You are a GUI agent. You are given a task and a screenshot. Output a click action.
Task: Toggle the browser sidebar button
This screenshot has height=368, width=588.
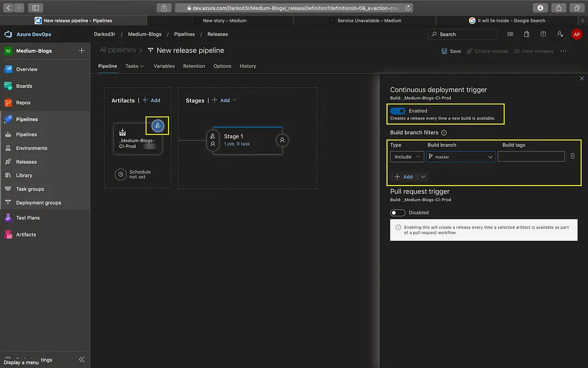pyautogui.click(x=36, y=8)
